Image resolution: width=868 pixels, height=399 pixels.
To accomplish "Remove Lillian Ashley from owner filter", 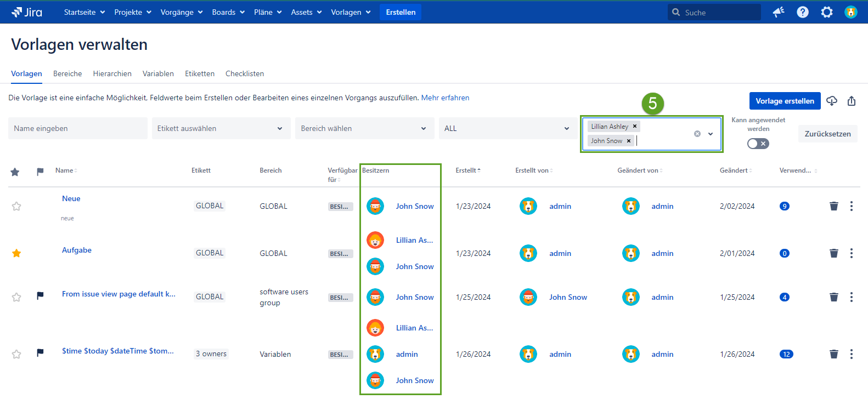I will [635, 127].
